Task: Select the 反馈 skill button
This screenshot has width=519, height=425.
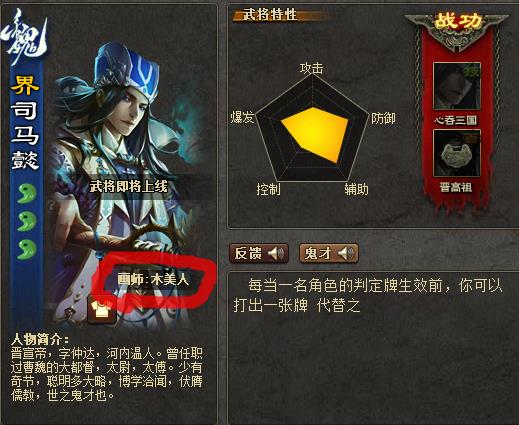Action: pos(259,254)
